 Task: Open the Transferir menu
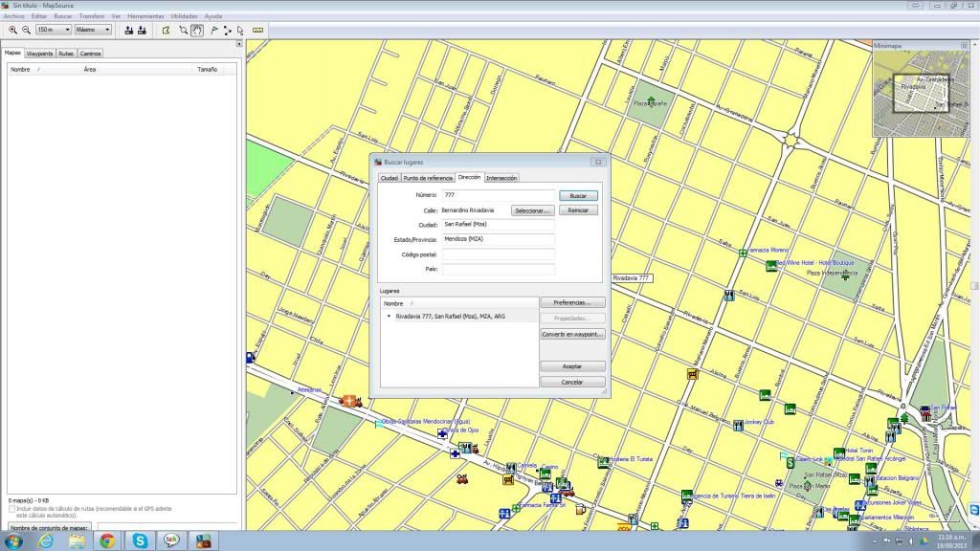(x=92, y=16)
